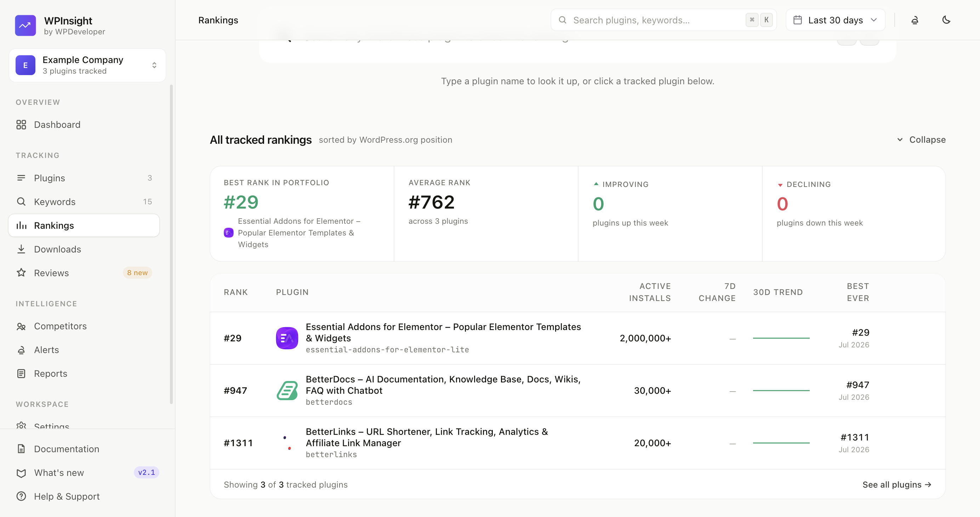Click the Improving card zero value
This screenshot has width=980, height=517.
tap(598, 204)
